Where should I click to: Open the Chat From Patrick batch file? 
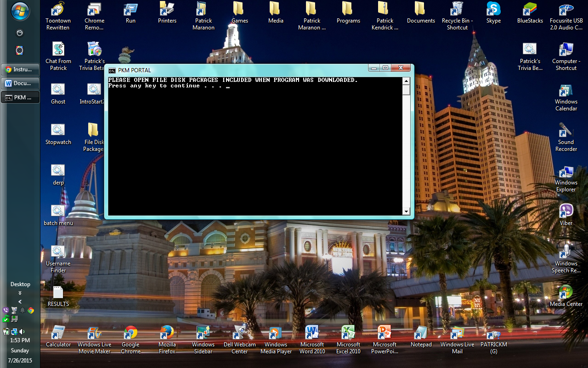tap(58, 56)
